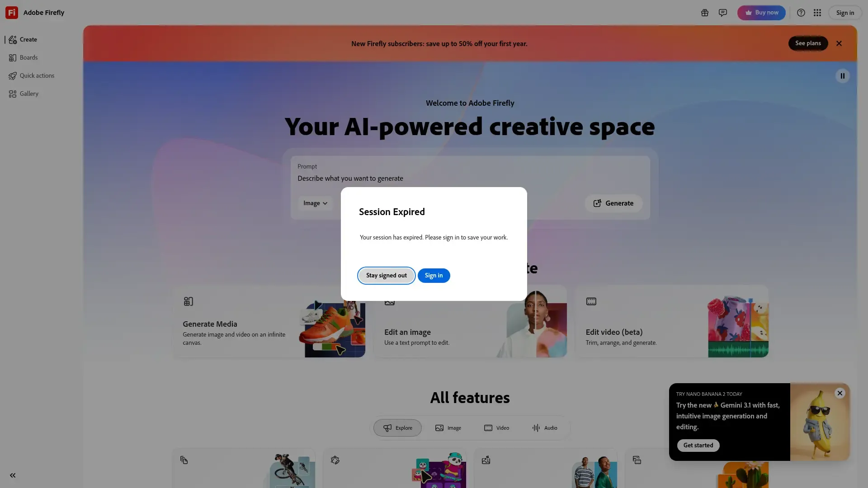Select the Explore features tab

397,428
